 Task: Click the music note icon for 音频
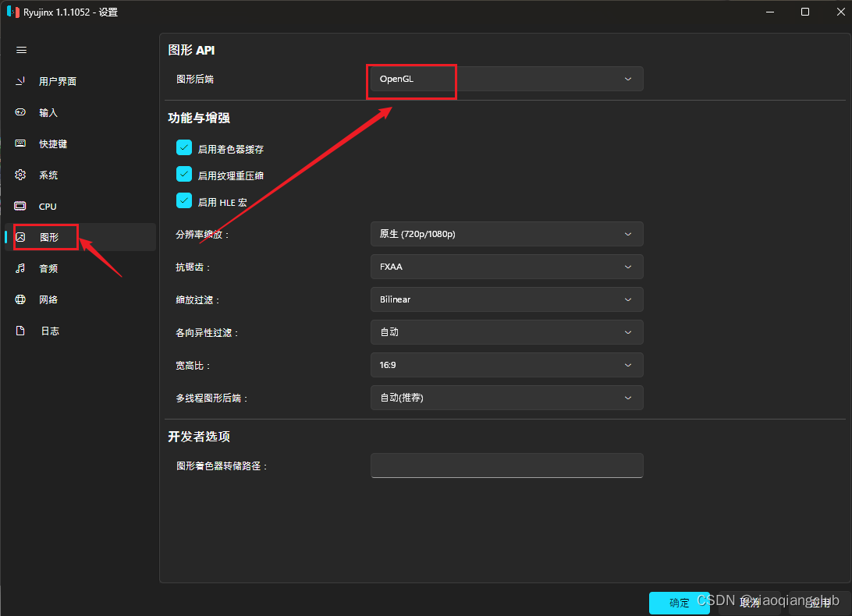[21, 268]
